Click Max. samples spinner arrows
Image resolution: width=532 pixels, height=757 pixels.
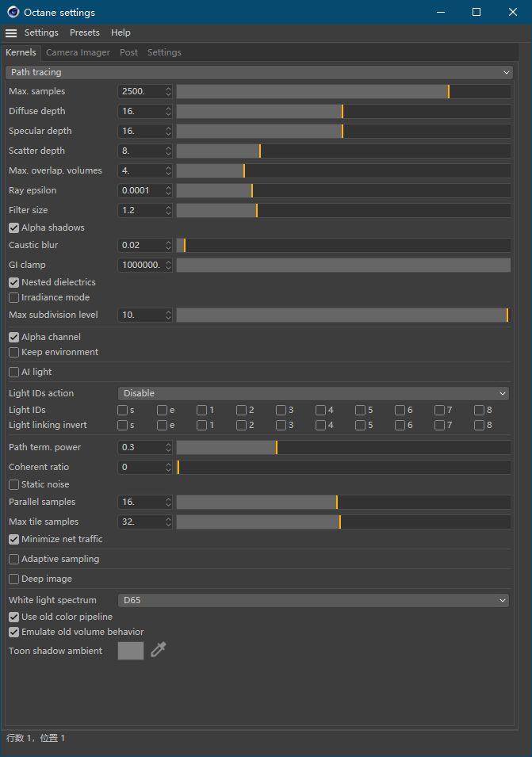(x=168, y=91)
